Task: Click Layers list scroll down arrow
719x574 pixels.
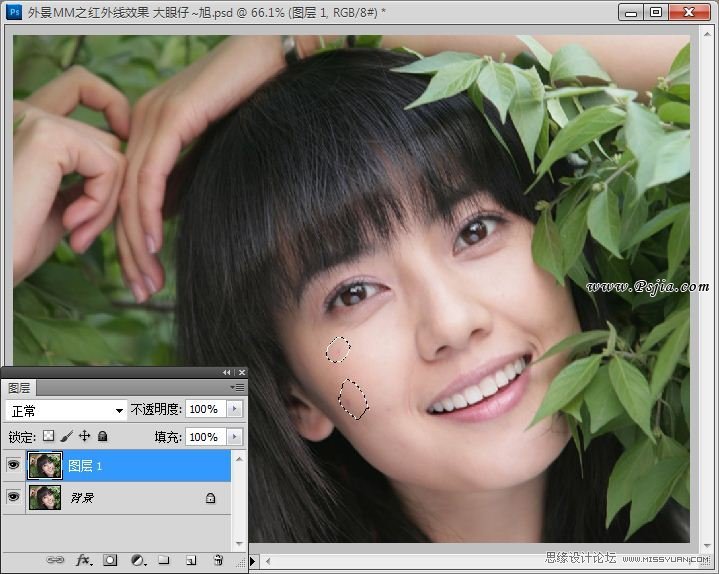Action: (x=239, y=544)
